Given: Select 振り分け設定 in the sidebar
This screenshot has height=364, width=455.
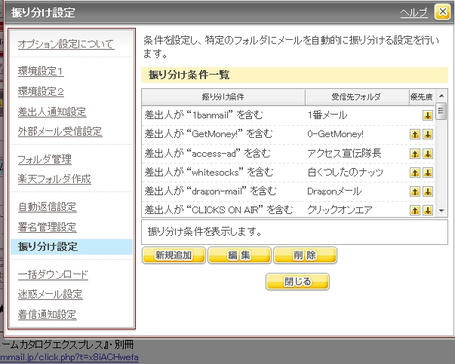Looking at the screenshot, I should (71, 247).
